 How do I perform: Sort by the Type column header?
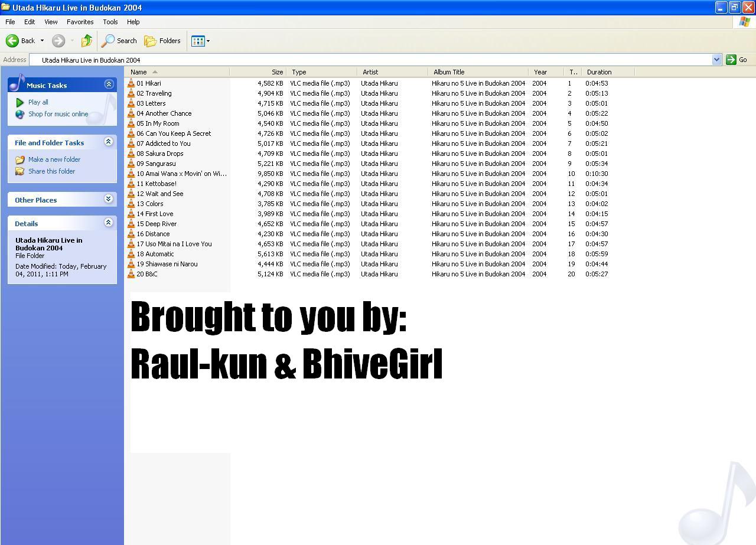point(321,72)
